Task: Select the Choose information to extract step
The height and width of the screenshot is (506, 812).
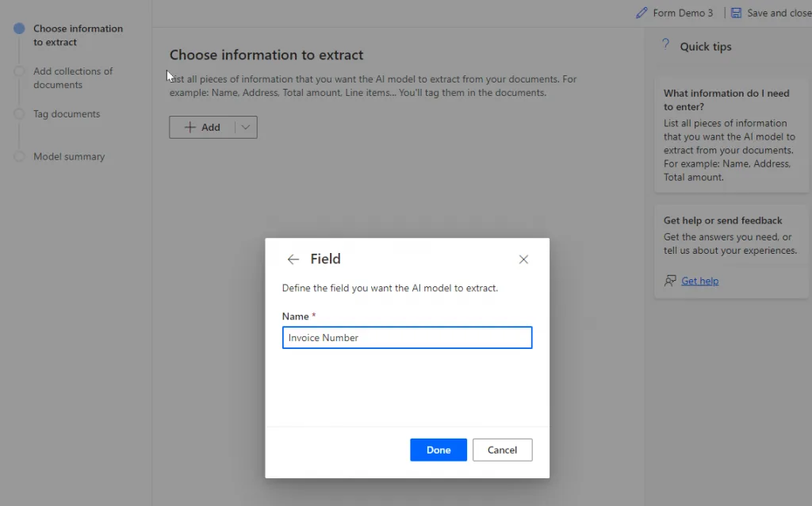Action: 78,35
